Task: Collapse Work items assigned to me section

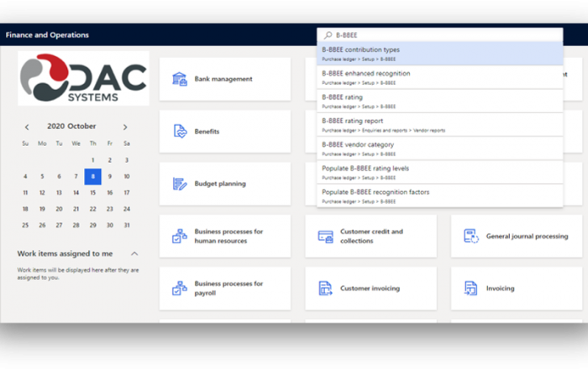Action: click(x=134, y=253)
